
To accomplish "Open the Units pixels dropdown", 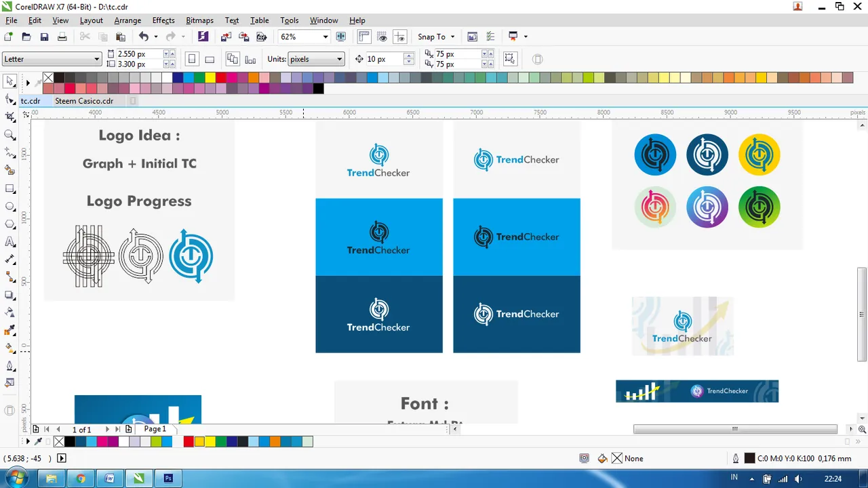I will pos(317,59).
